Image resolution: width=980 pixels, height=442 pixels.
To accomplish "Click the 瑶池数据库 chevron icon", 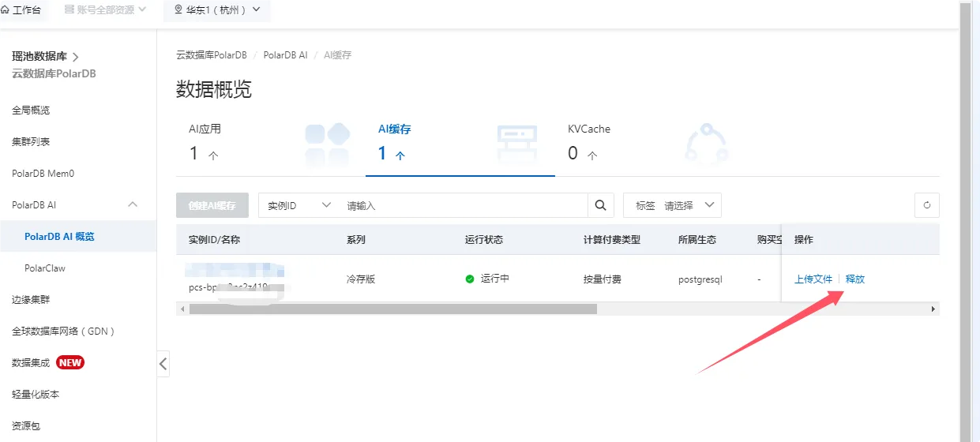I will tap(76, 57).
